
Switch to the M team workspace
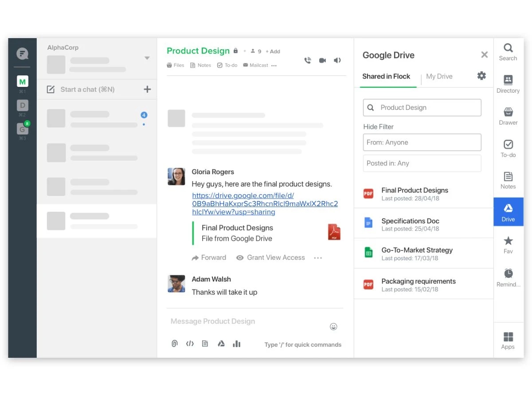(x=22, y=82)
